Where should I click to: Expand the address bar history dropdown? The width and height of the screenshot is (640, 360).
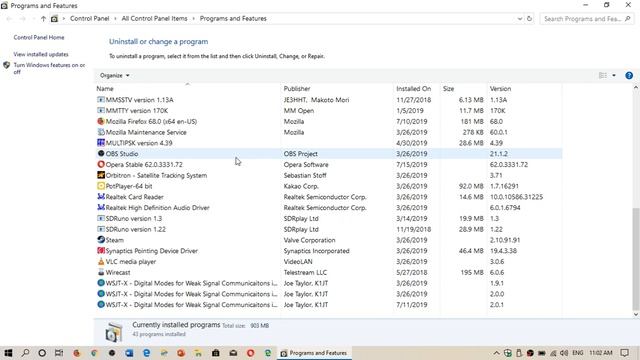click(520, 18)
